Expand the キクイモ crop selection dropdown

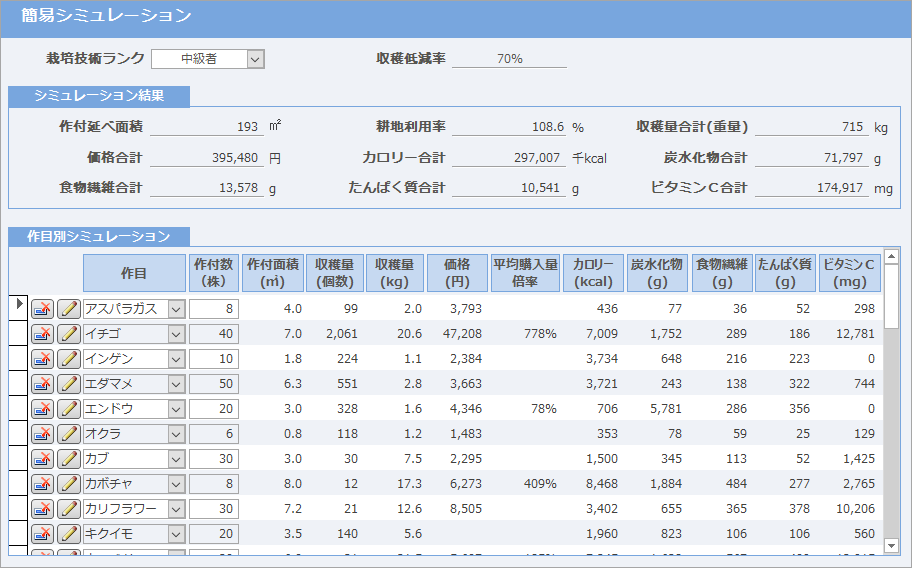click(176, 534)
